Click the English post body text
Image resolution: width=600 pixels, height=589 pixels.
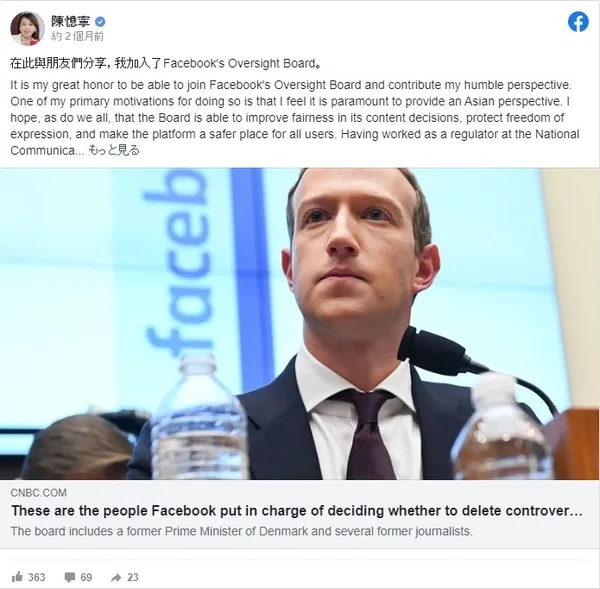point(295,117)
